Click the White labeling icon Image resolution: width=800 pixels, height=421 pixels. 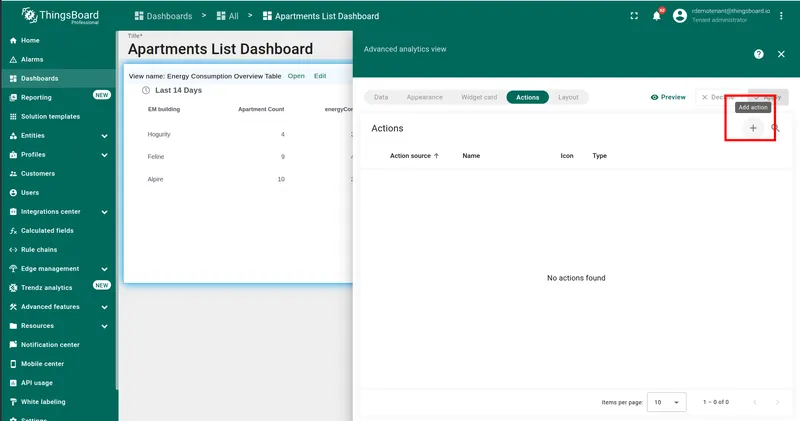(x=13, y=402)
